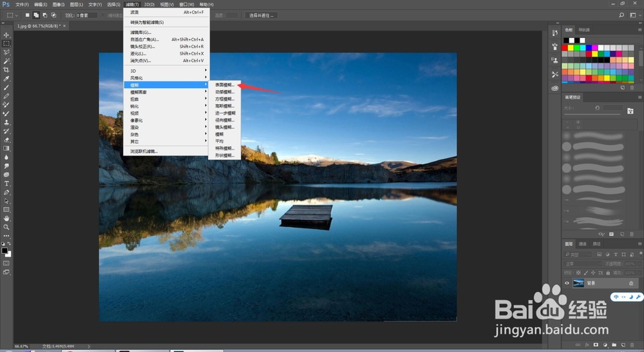Select the Polygonal Lasso tool
This screenshot has width=644, height=352.
pyautogui.click(x=6, y=52)
